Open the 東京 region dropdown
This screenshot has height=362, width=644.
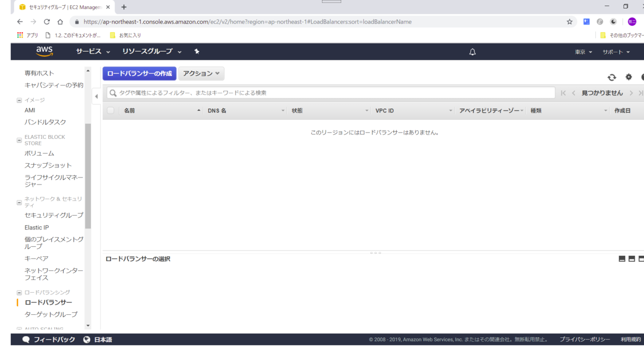[583, 51]
